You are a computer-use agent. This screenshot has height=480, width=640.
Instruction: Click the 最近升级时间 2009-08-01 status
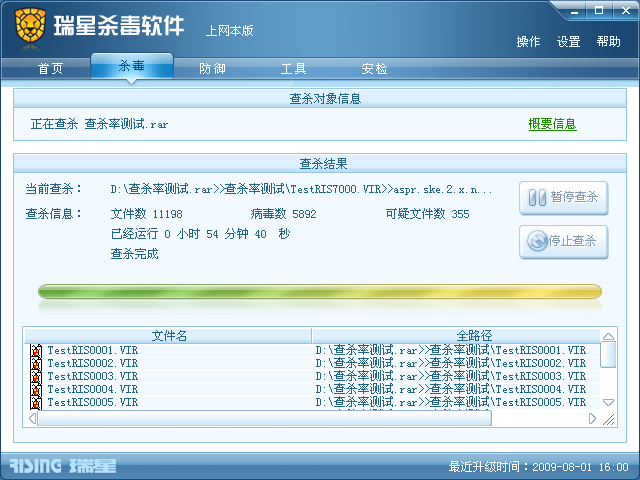pyautogui.click(x=539, y=467)
